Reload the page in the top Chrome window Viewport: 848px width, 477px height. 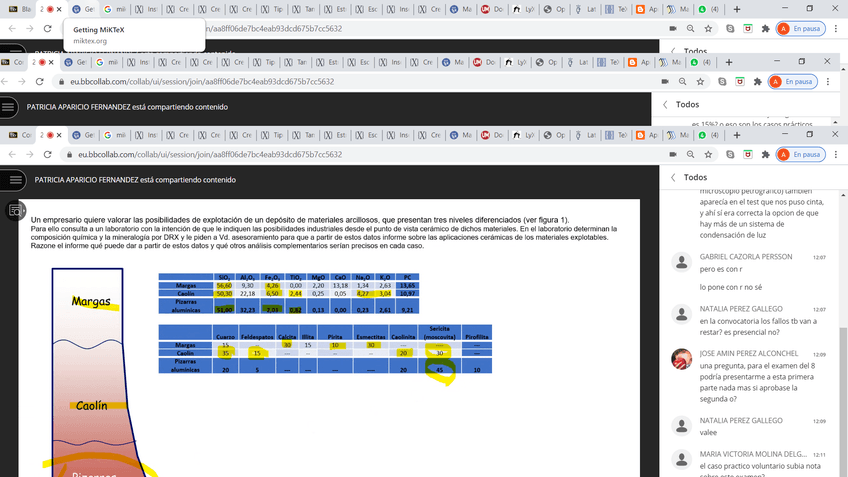(x=48, y=29)
